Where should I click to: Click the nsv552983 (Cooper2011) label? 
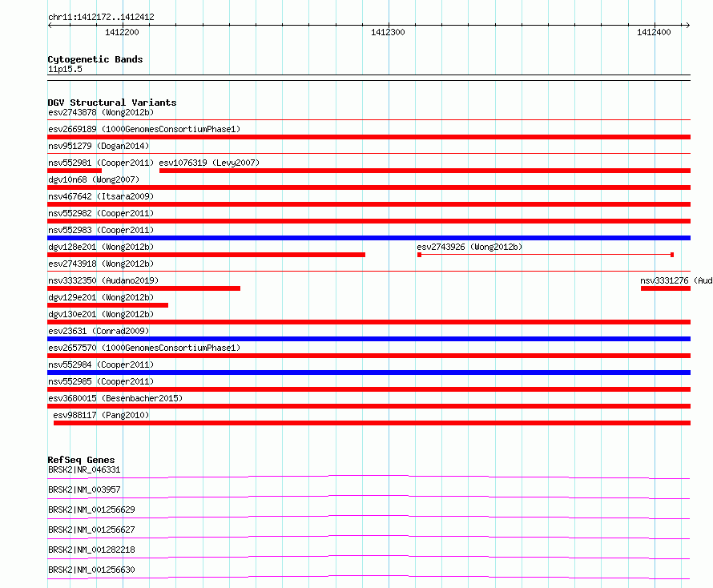click(x=101, y=230)
